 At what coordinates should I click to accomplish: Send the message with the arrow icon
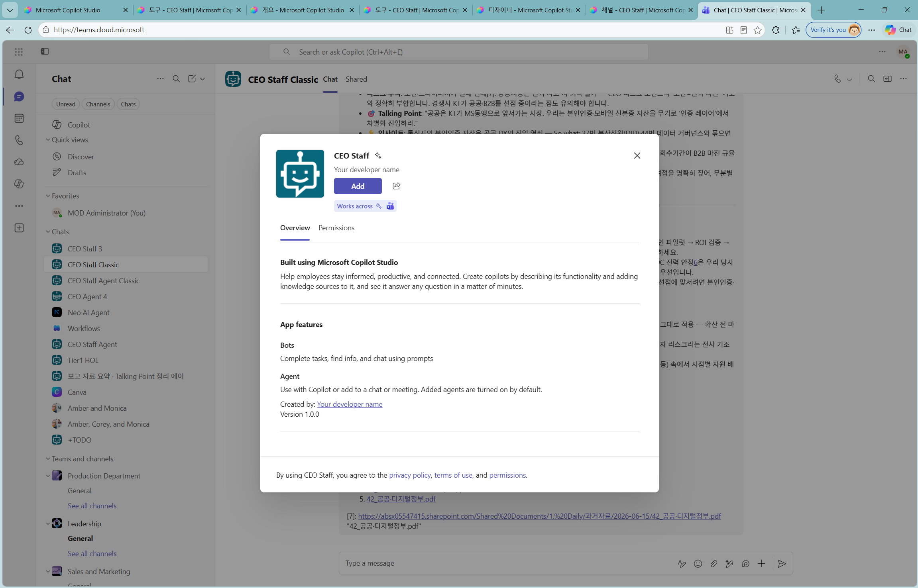(x=782, y=564)
